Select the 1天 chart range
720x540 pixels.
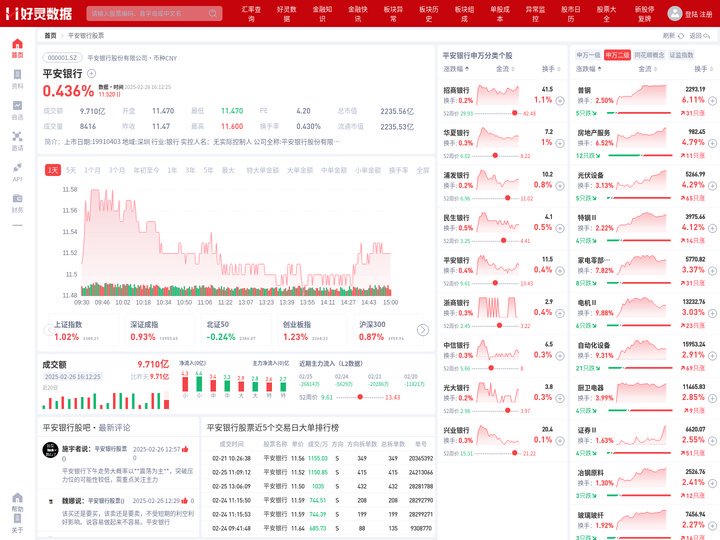tap(53, 170)
